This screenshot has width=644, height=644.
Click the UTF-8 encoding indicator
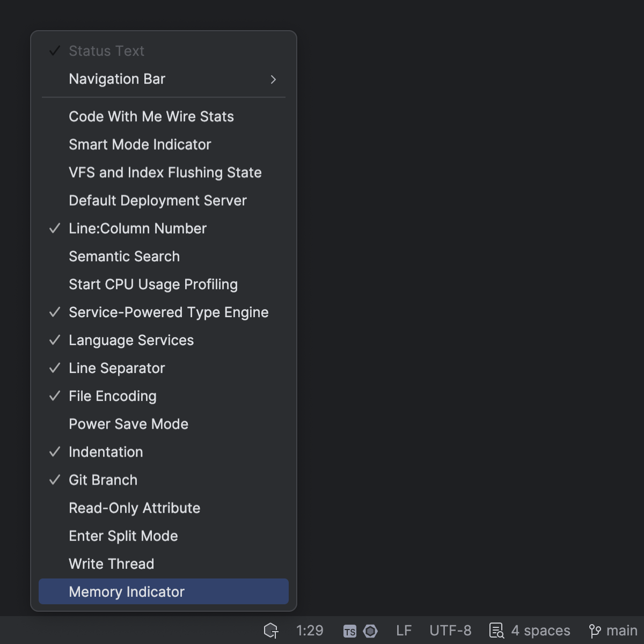(x=450, y=631)
